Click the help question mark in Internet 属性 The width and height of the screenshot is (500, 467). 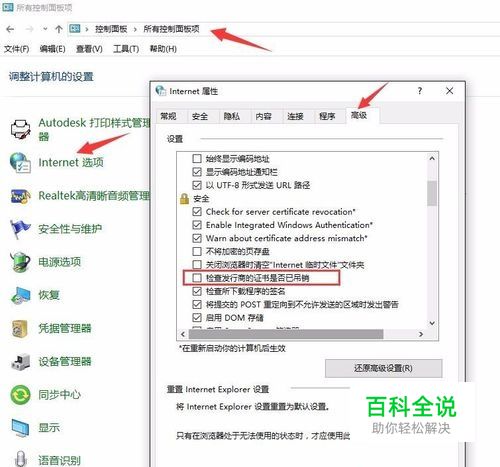coord(420,91)
